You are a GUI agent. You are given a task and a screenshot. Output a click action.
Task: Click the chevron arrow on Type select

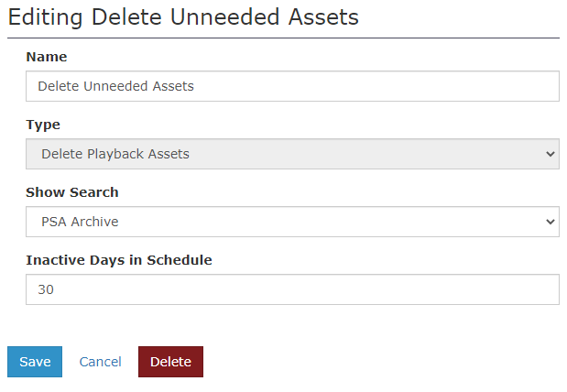[550, 154]
